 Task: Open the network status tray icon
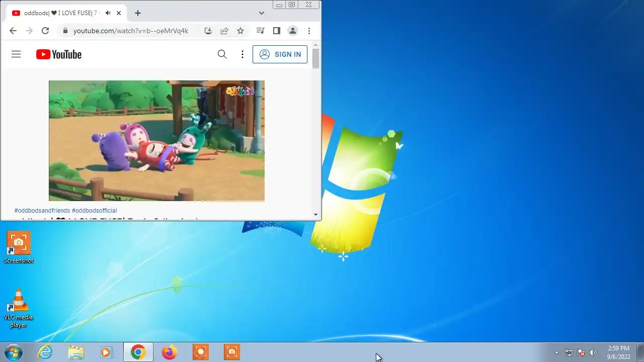pyautogui.click(x=569, y=352)
